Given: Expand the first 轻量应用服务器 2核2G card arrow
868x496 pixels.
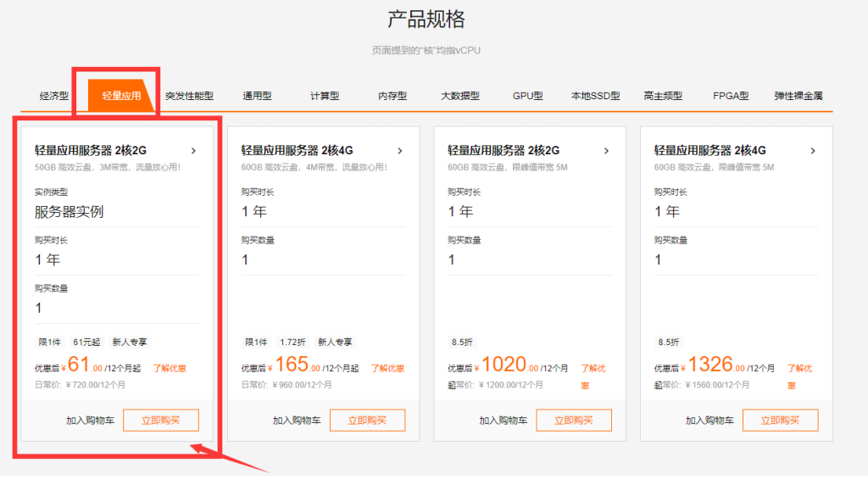Looking at the screenshot, I should [193, 151].
